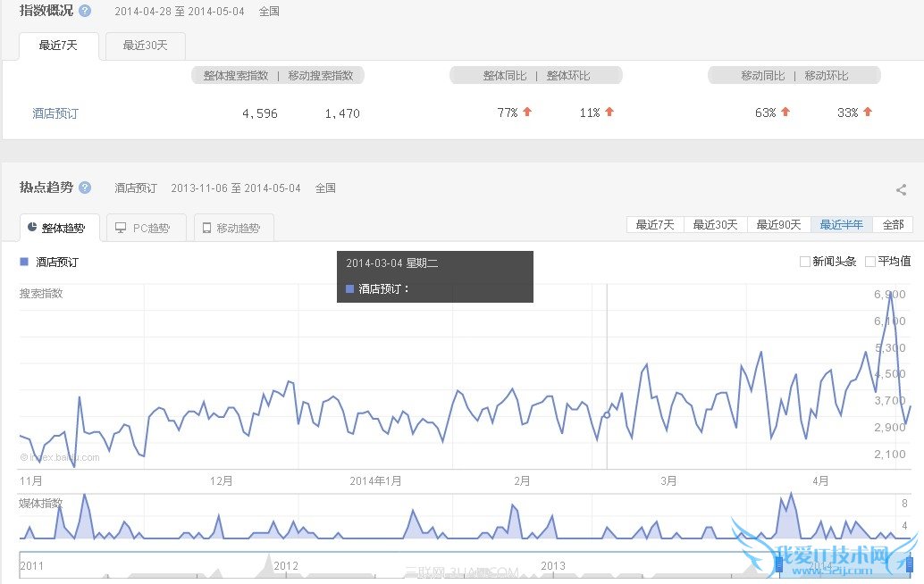The height and width of the screenshot is (584, 924).
Task: Click the blue legend square beside 酒店预订
Action: click(23, 260)
